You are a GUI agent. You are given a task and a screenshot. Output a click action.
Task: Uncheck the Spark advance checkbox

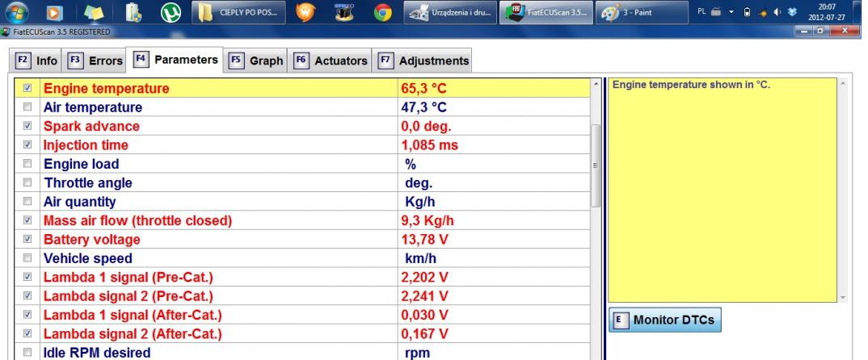[27, 126]
